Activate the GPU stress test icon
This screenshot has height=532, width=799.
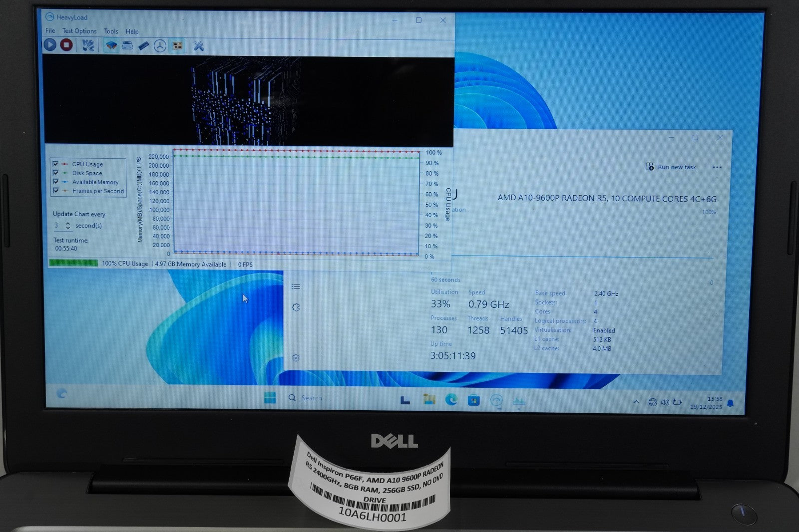coord(160,46)
